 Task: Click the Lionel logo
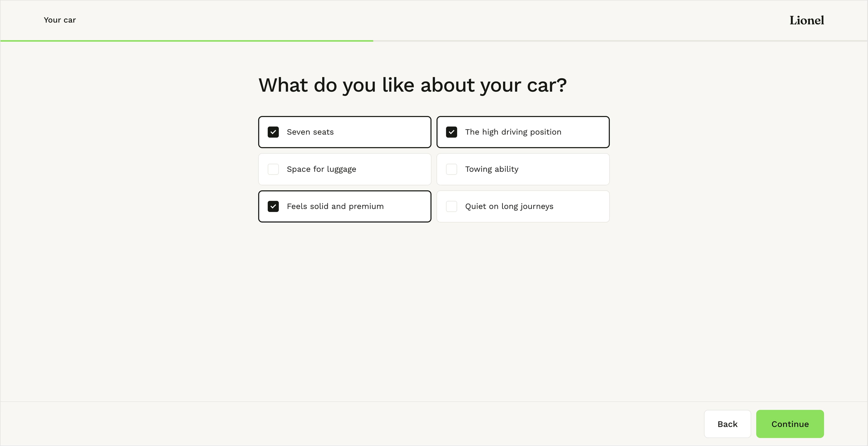click(807, 20)
